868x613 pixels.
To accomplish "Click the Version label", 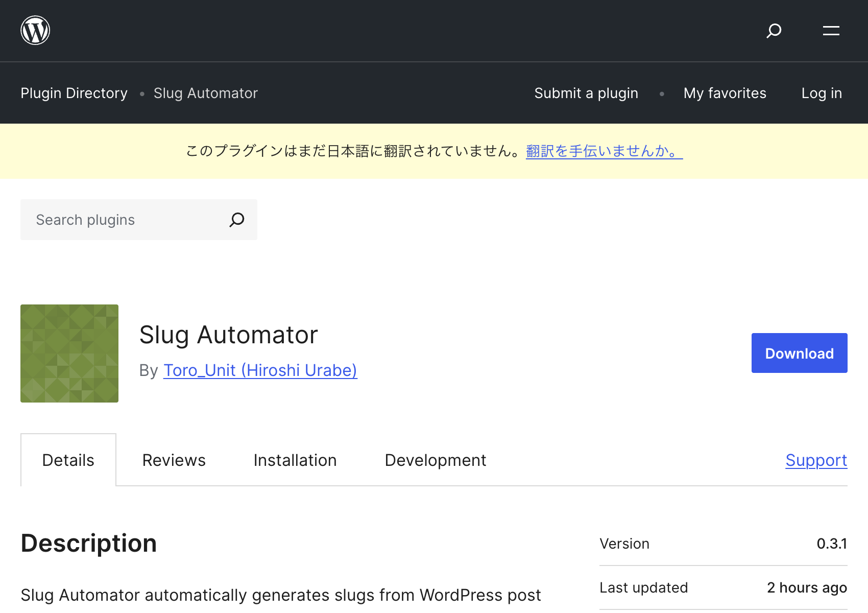I will 624,544.
